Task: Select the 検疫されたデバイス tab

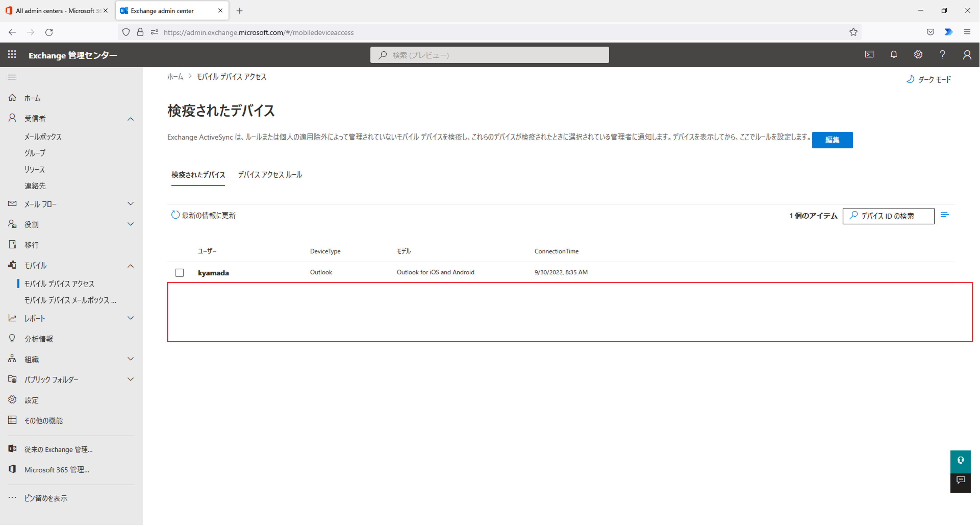Action: [x=198, y=175]
